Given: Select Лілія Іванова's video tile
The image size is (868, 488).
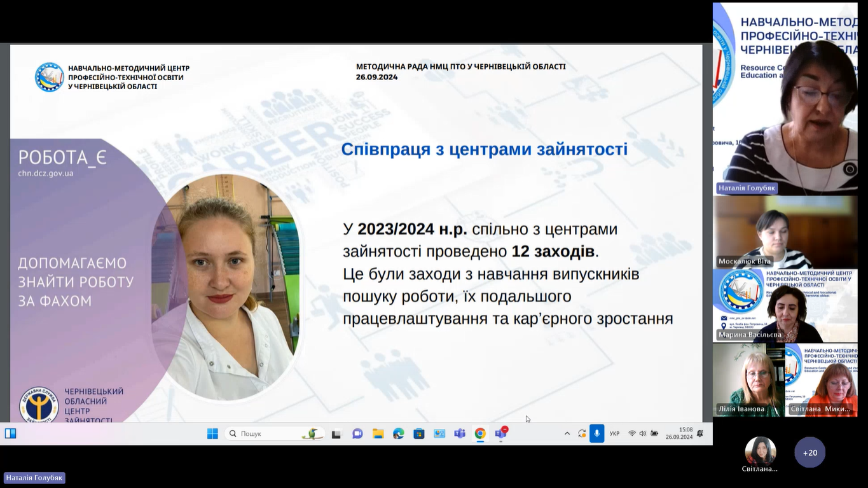Looking at the screenshot, I should pos(748,380).
